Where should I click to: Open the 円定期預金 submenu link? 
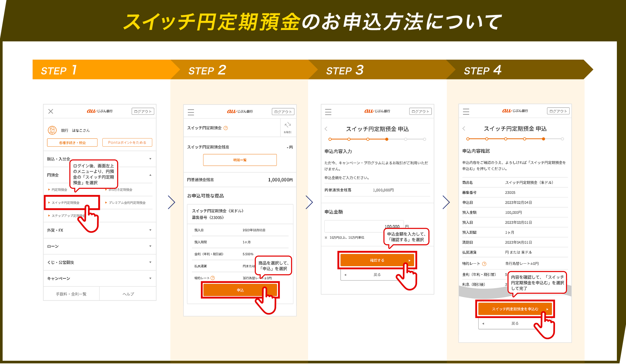pyautogui.click(x=59, y=190)
